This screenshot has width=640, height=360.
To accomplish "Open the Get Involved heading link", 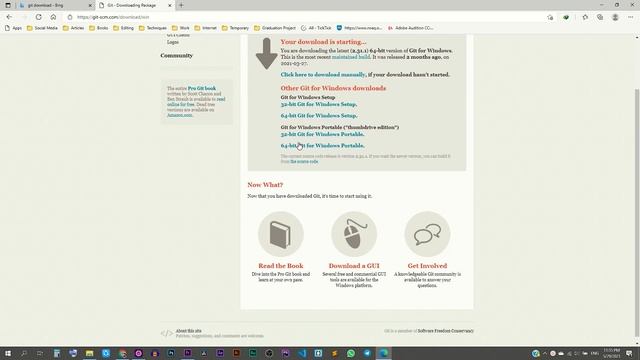I will click(427, 266).
